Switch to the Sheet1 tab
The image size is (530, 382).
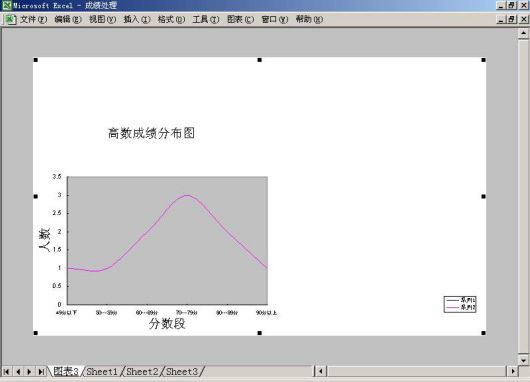pyautogui.click(x=102, y=372)
